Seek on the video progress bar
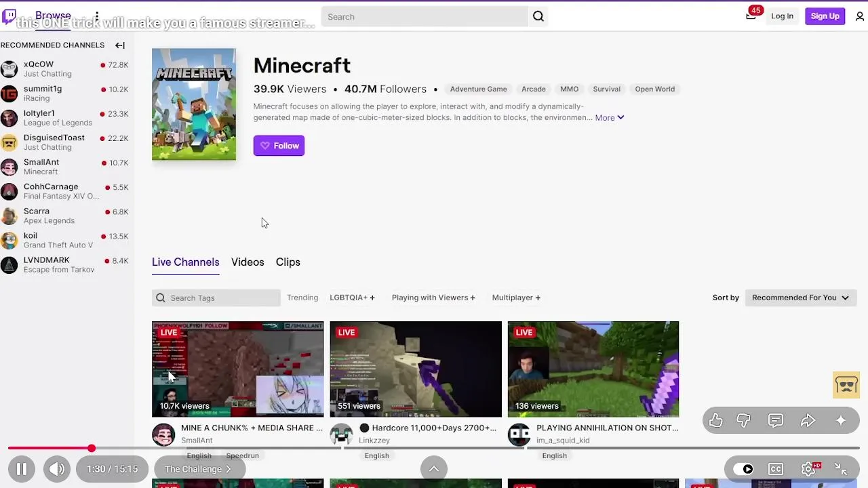The width and height of the screenshot is (868, 488). click(x=434, y=448)
